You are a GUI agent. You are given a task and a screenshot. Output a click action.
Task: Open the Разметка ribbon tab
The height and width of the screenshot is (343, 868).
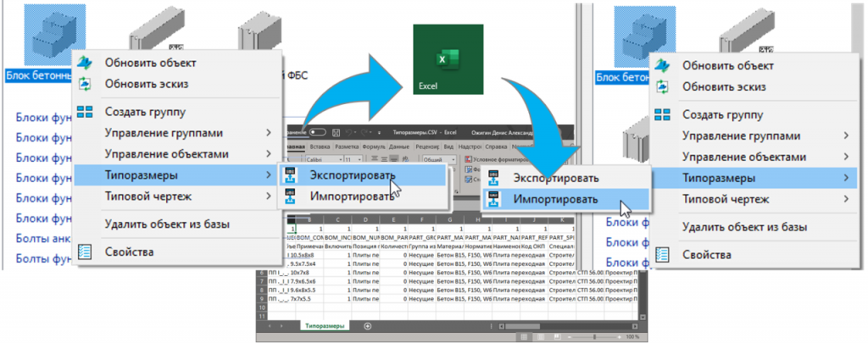point(347,147)
